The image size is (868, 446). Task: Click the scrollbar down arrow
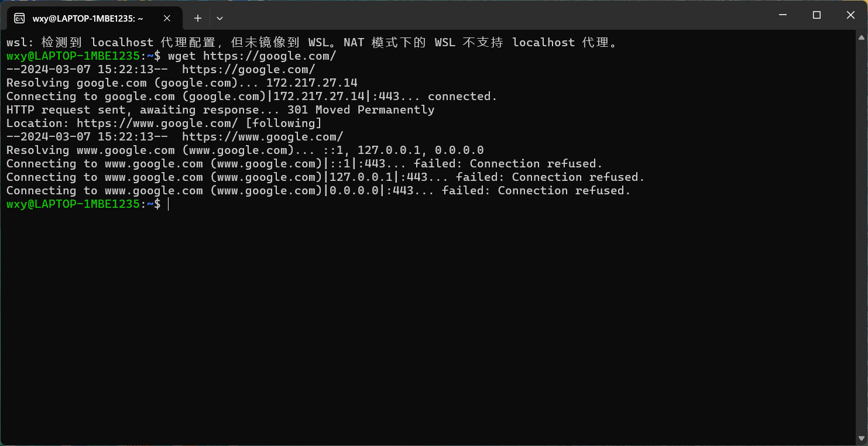tap(860, 438)
